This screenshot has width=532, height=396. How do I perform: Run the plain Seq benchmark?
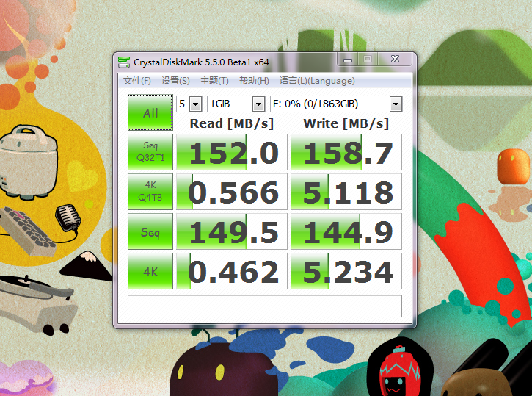coord(150,231)
